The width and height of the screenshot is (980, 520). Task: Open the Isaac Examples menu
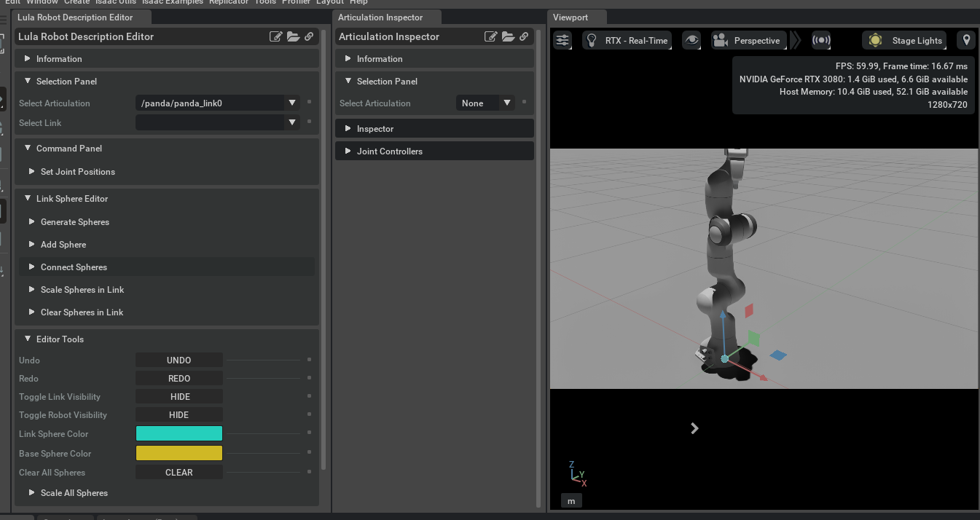point(173,2)
